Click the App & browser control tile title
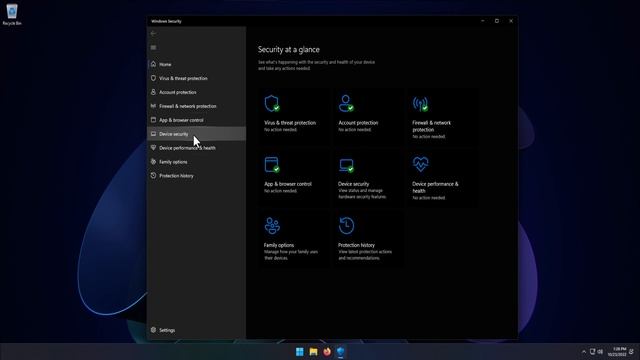The height and width of the screenshot is (360, 640). 288,184
